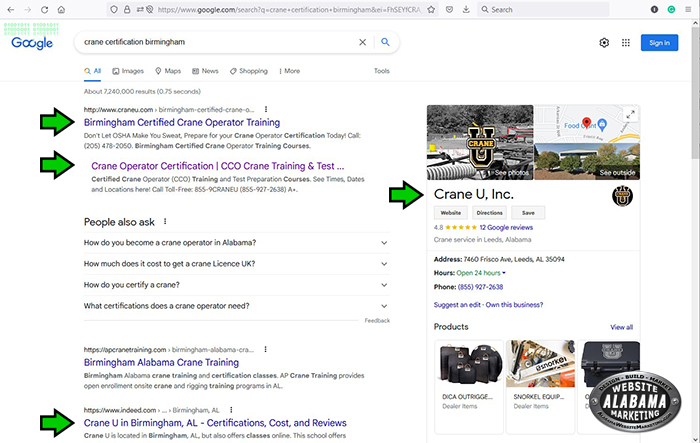Screen dimensions: 700x443
Task: Open the More search filters dropdown
Action: (289, 71)
